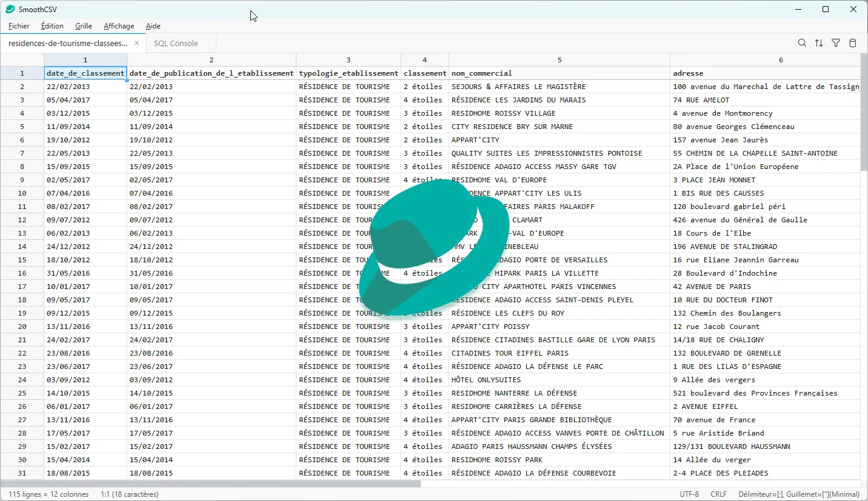
Task: Open the Aide menu
Action: (153, 26)
